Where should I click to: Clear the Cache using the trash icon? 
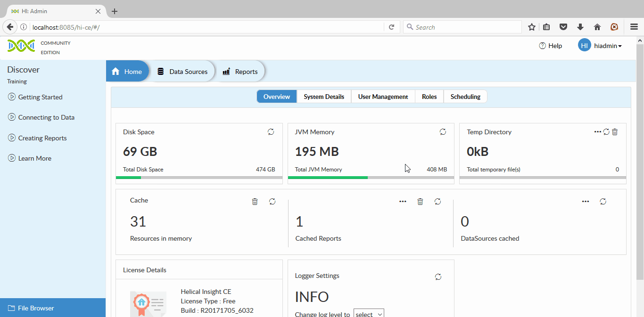pos(255,201)
